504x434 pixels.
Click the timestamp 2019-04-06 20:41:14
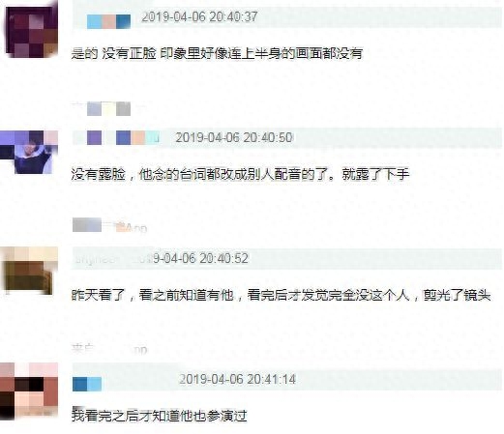(x=237, y=379)
